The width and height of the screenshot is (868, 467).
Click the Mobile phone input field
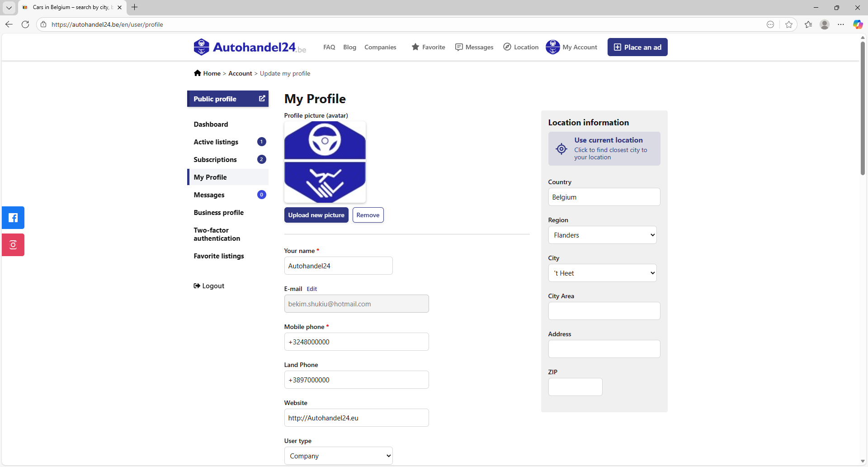coord(356,342)
